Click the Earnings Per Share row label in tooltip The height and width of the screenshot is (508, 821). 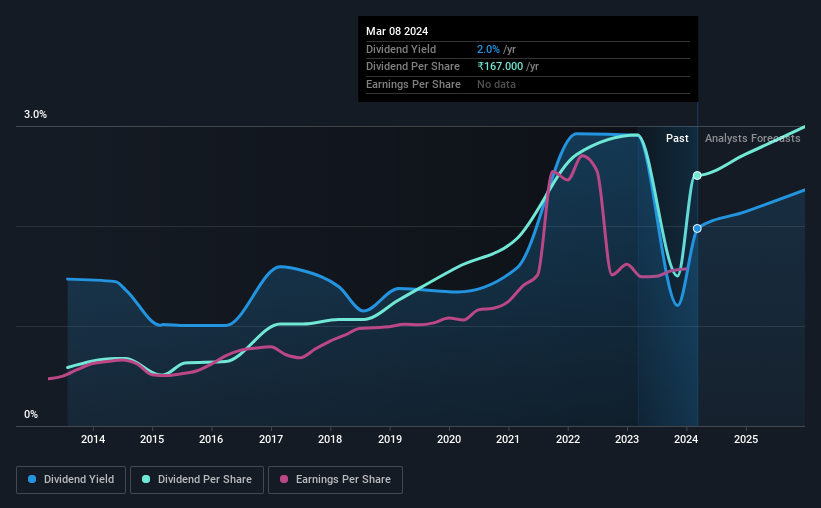point(413,84)
